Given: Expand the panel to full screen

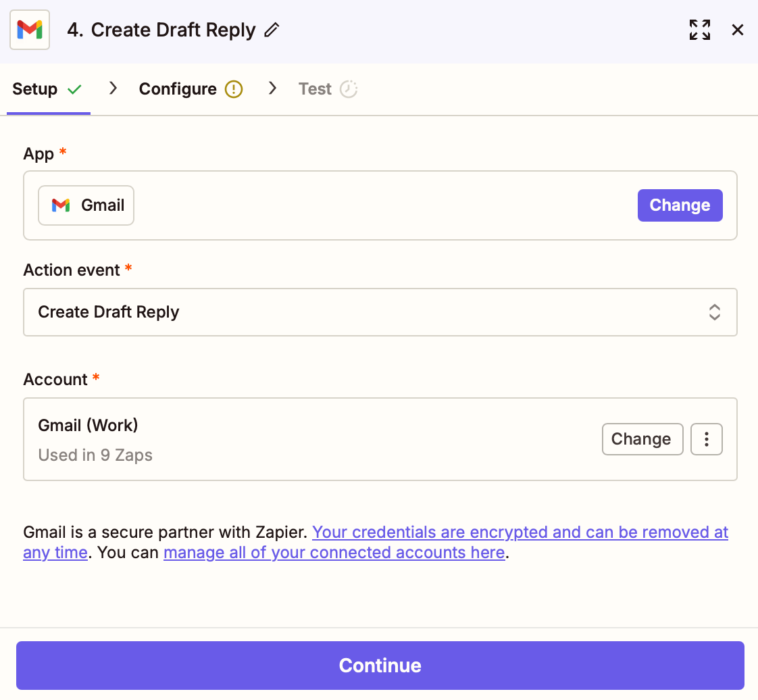Looking at the screenshot, I should click(x=699, y=30).
